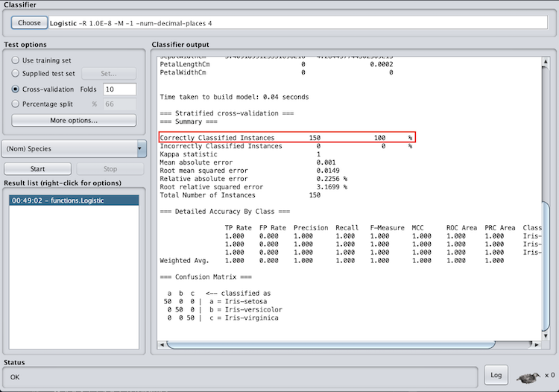Select the Cross-validation radio button
Screen dimensions: 559x392
click(x=15, y=89)
